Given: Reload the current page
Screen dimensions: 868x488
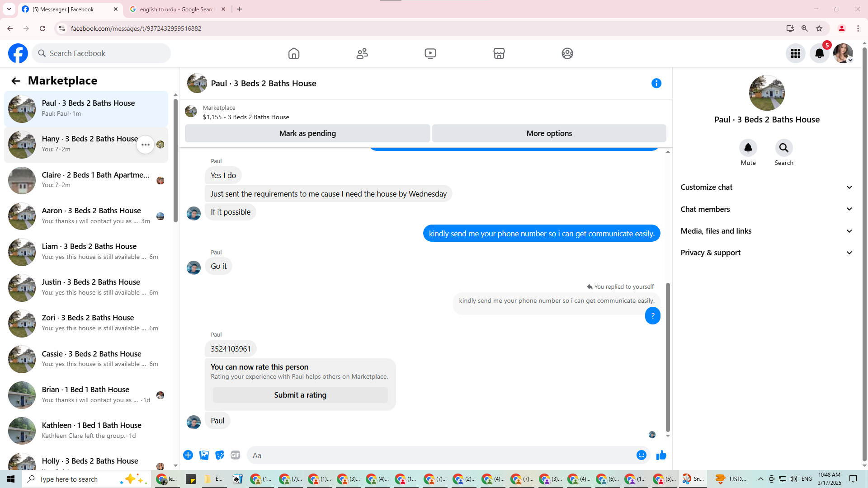Looking at the screenshot, I should point(42,28).
